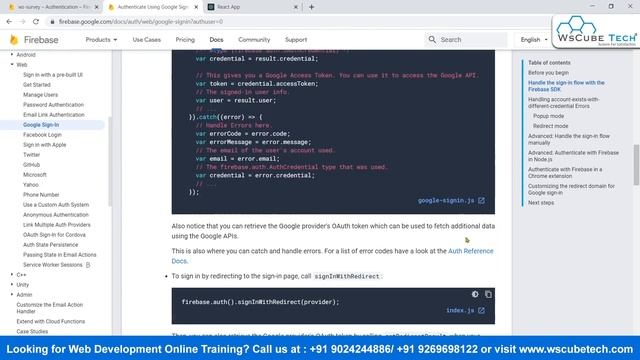
Task: Open Sign in with a pre-built UI
Action: click(53, 75)
